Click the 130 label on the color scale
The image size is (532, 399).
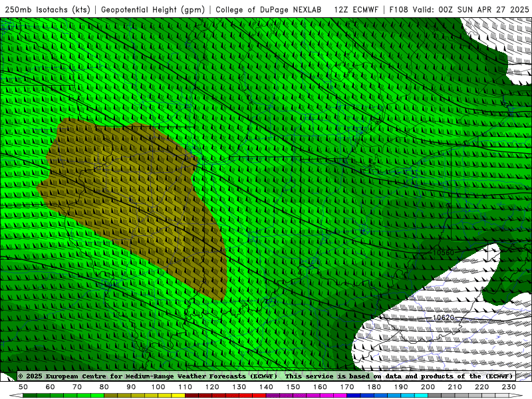click(239, 387)
